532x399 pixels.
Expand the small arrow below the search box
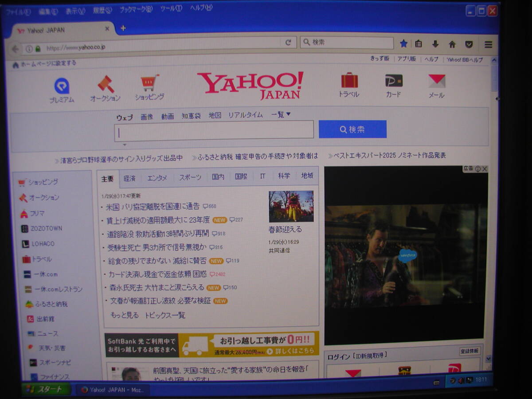point(125,145)
